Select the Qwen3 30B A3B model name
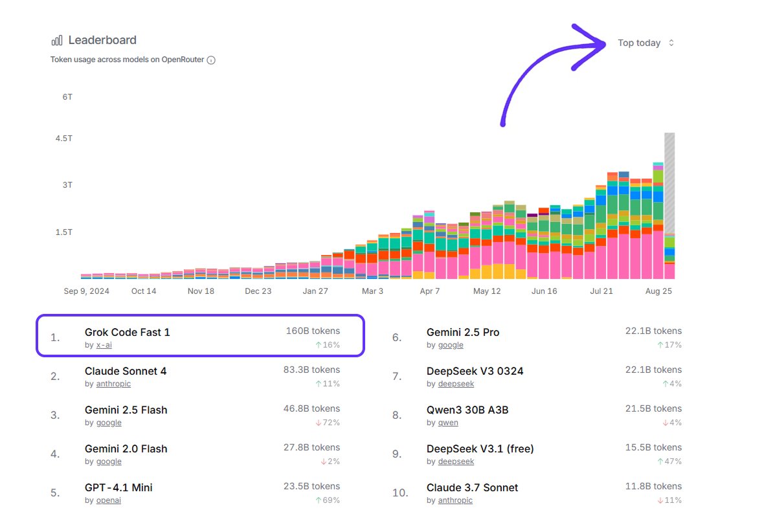This screenshot has width=764, height=532. click(467, 410)
